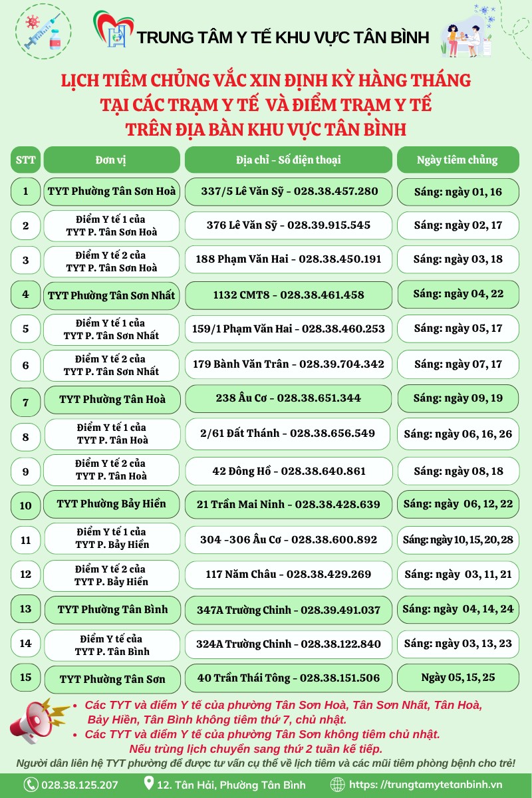
Task: Select the 'TYT Phường Bảy Hiền' unit cell
Action: coord(111,504)
